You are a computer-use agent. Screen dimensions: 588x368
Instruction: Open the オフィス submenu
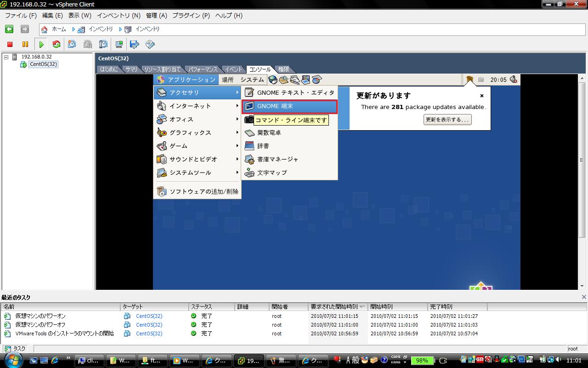[197, 119]
